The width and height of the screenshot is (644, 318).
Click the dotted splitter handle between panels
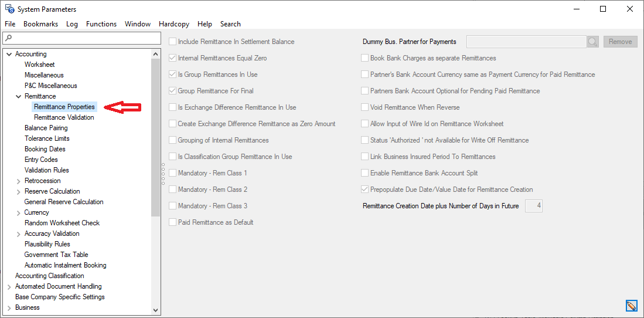[x=163, y=173]
